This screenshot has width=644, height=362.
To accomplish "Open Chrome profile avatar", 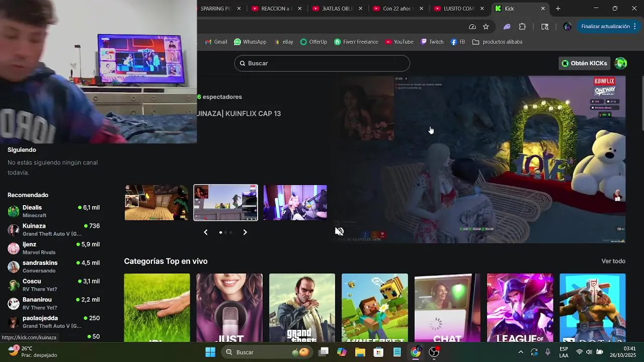I will coord(568,27).
